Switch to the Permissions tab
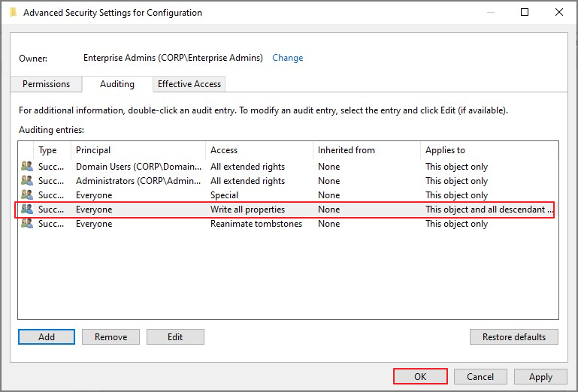 click(x=46, y=84)
